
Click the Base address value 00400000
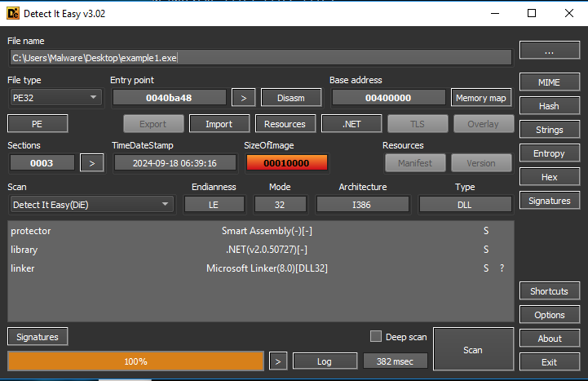tap(388, 98)
